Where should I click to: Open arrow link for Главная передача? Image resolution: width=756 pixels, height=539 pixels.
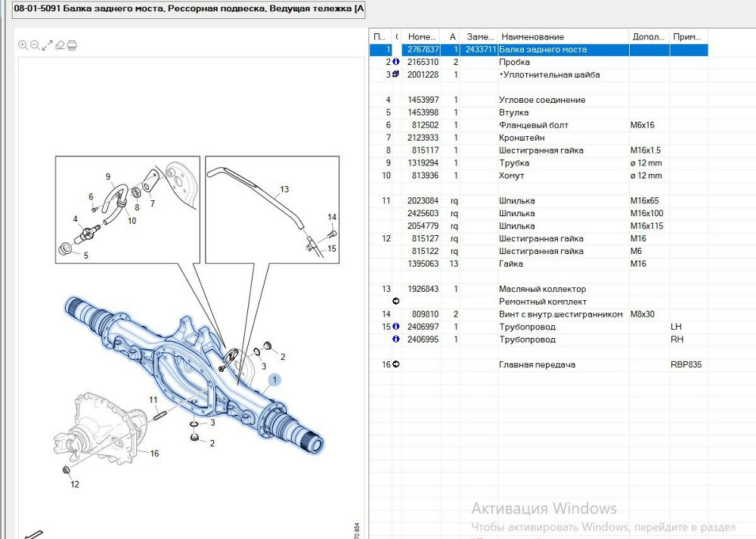(395, 364)
